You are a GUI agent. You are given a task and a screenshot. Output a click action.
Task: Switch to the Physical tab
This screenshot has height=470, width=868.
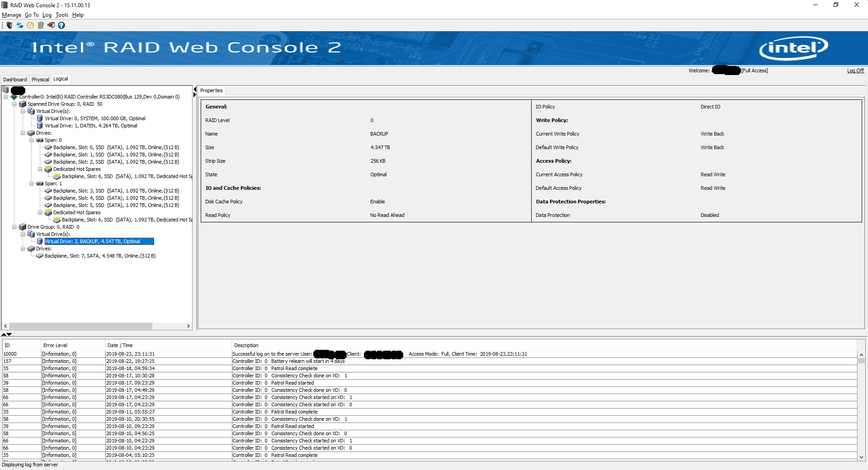40,80
